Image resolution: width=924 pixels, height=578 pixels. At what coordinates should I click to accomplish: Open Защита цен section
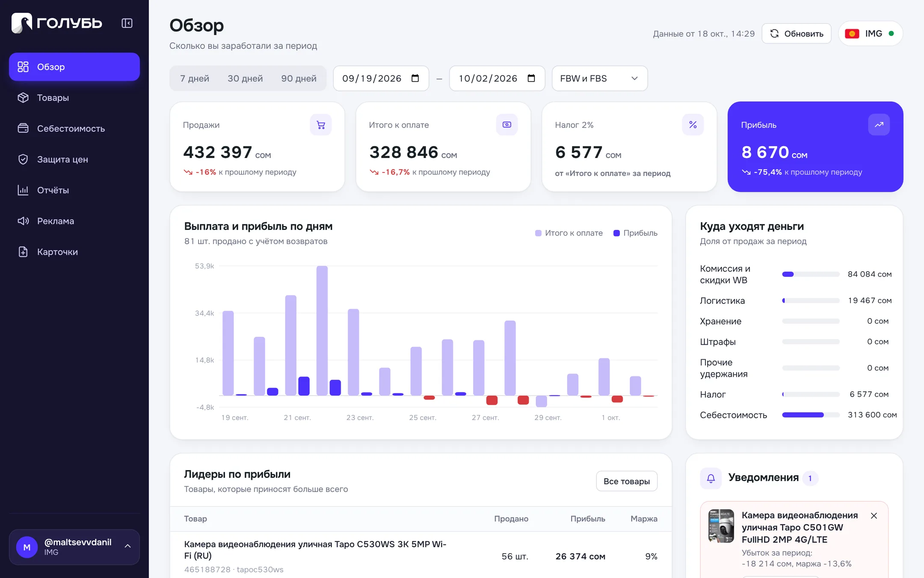[x=74, y=159]
